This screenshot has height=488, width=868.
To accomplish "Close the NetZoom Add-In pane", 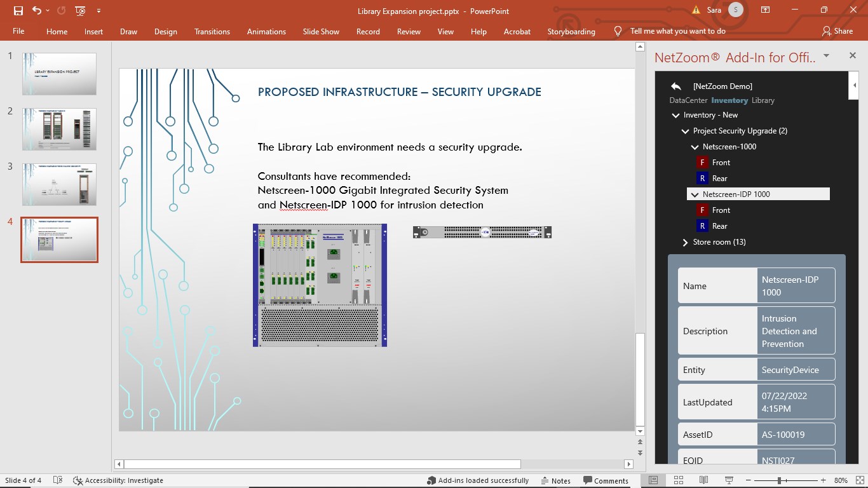I will tap(853, 56).
